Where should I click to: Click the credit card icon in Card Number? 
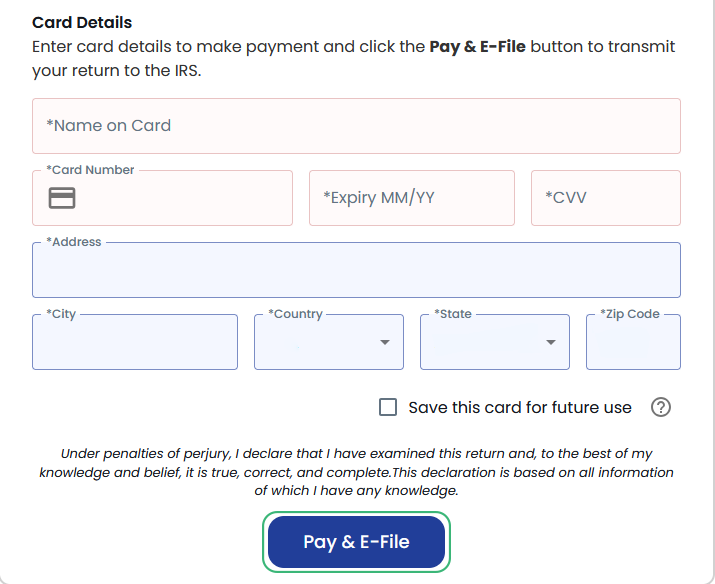tap(62, 198)
